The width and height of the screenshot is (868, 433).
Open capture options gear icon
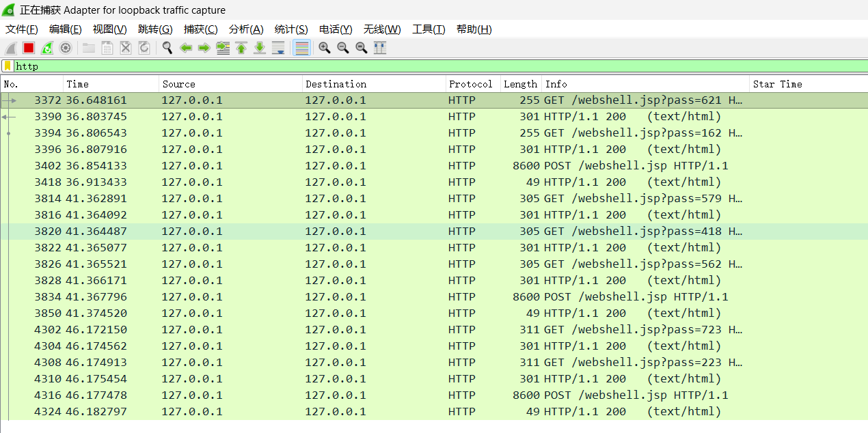[66, 48]
